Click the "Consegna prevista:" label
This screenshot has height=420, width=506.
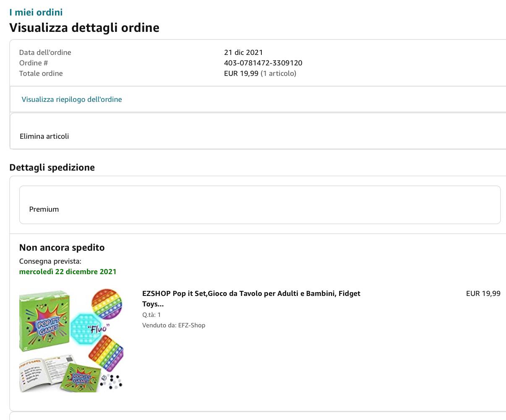click(50, 261)
